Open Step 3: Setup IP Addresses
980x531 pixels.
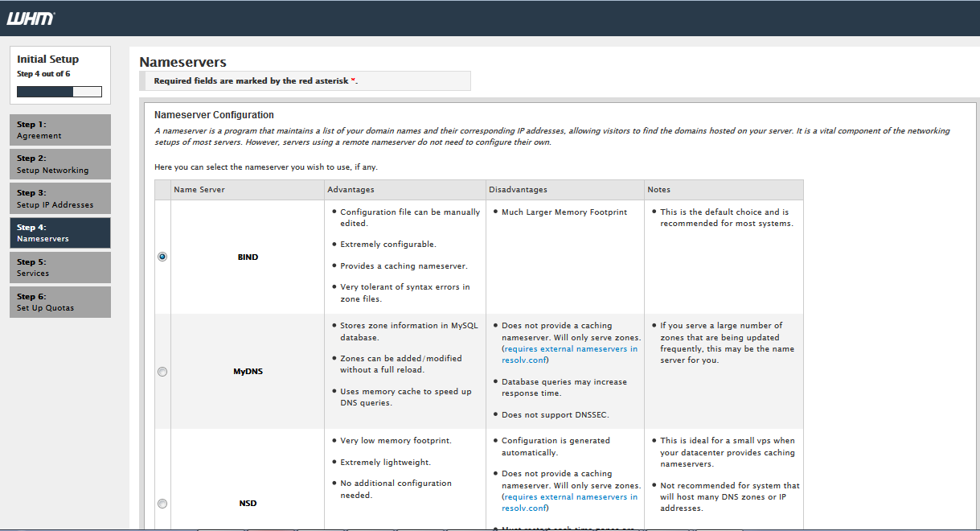[60, 199]
